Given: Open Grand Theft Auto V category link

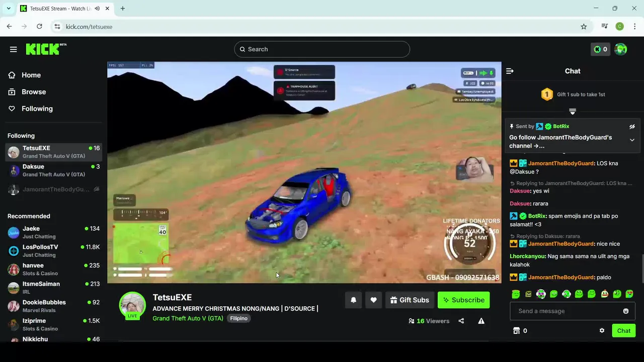Looking at the screenshot, I should point(188,318).
